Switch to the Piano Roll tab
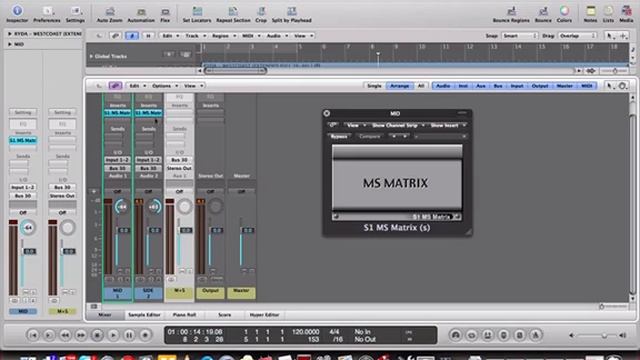This screenshot has height=360, width=640. coord(184,315)
